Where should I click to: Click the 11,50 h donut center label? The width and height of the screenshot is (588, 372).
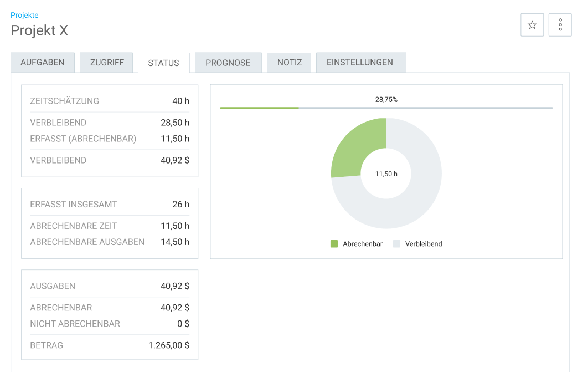pos(386,174)
